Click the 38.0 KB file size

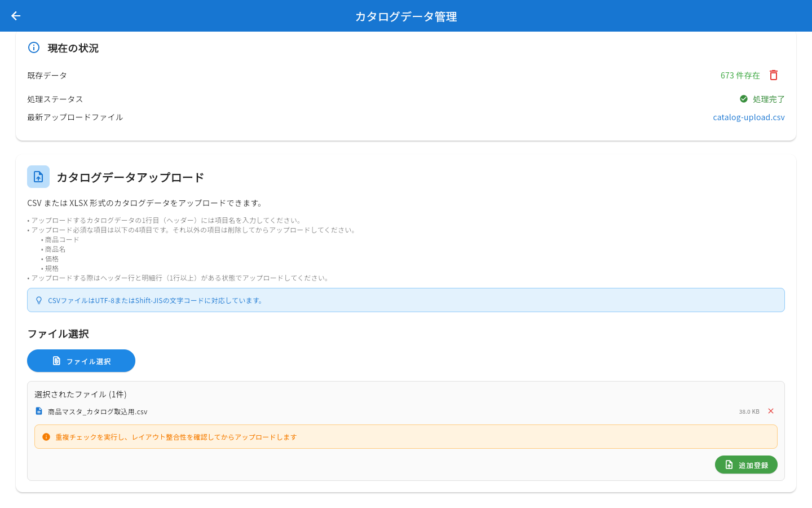(x=749, y=411)
